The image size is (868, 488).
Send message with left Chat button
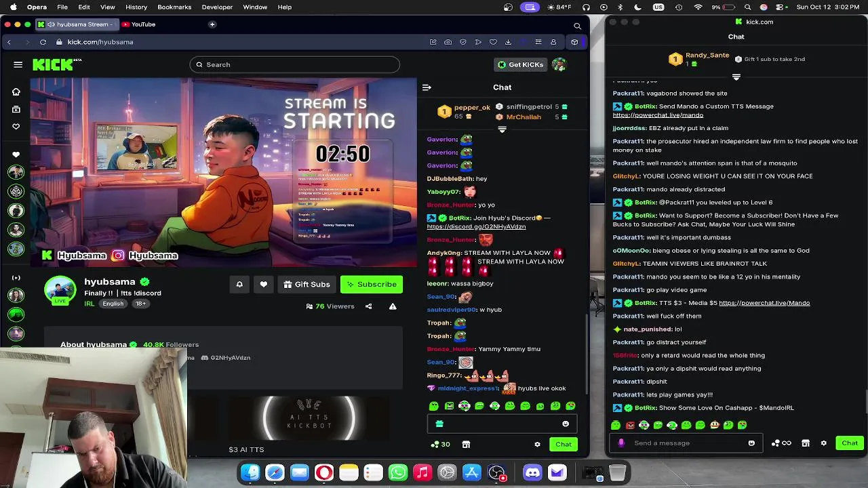tap(564, 445)
